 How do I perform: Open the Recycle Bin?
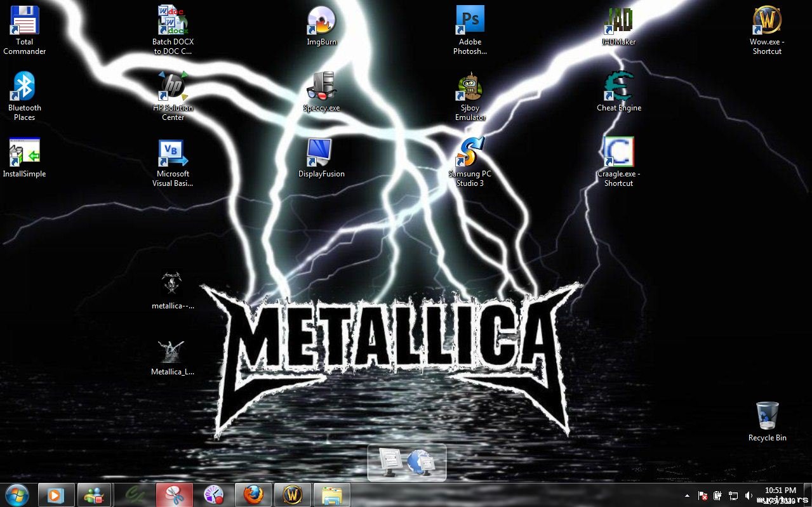(767, 421)
